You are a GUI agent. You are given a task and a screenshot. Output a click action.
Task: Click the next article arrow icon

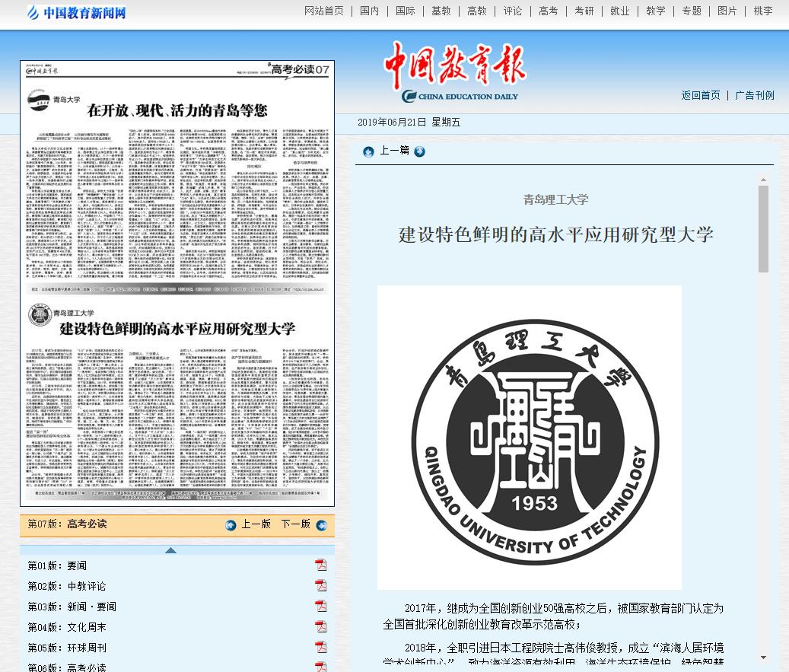[x=419, y=151]
